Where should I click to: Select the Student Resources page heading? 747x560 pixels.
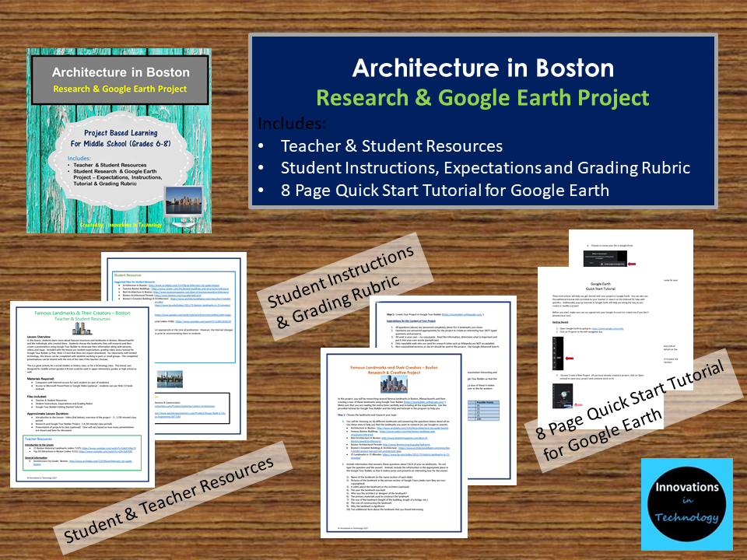pos(127,274)
